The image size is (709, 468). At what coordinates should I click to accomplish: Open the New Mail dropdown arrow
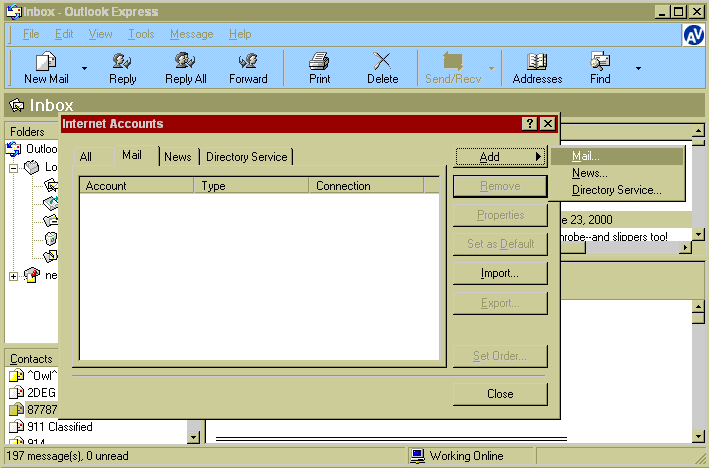[x=85, y=68]
